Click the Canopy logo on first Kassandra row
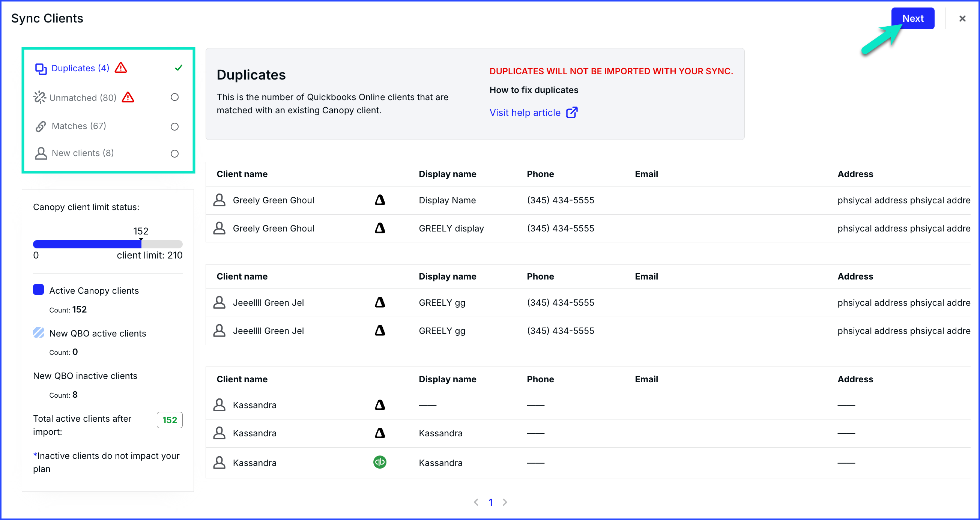The height and width of the screenshot is (520, 980). coord(380,405)
